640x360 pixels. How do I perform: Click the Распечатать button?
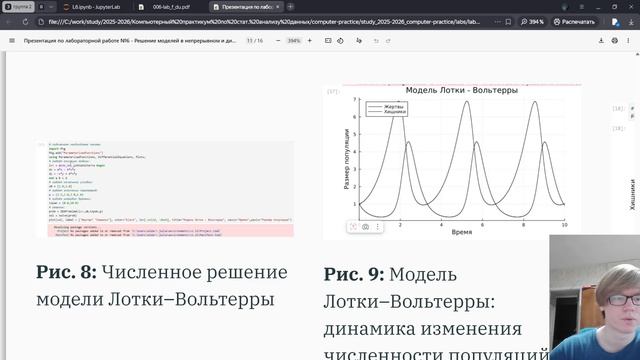[x=574, y=22]
